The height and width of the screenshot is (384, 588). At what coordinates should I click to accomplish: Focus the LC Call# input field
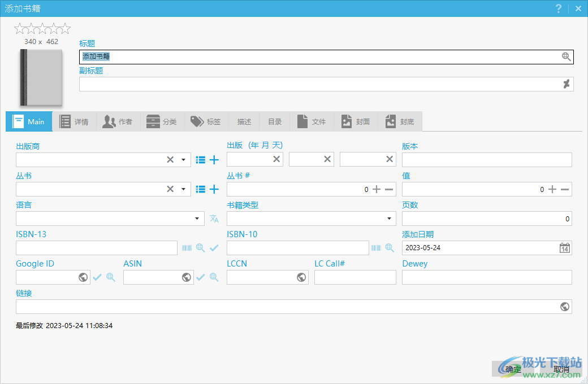coord(355,277)
